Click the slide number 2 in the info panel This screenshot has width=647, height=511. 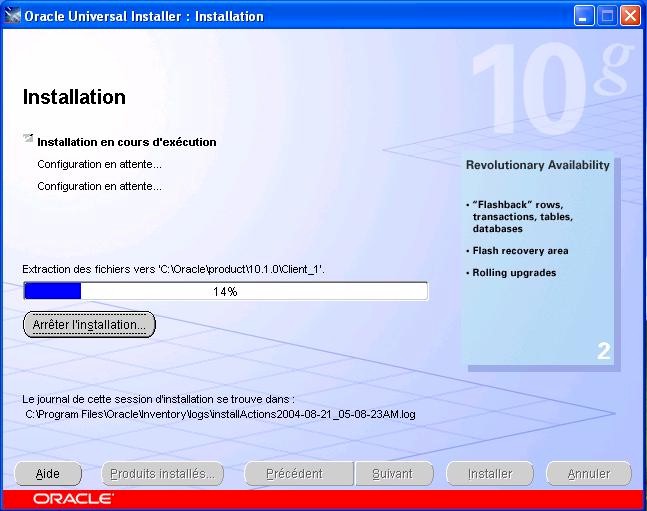tap(603, 351)
